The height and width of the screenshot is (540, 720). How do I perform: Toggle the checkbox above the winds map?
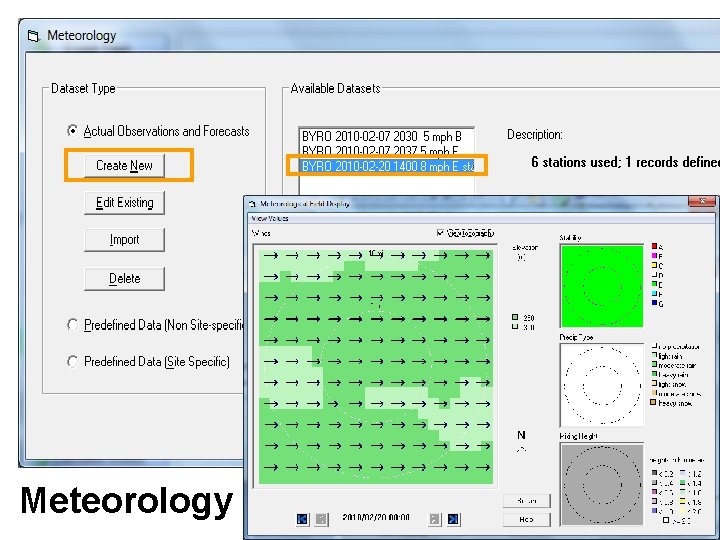pyautogui.click(x=440, y=233)
